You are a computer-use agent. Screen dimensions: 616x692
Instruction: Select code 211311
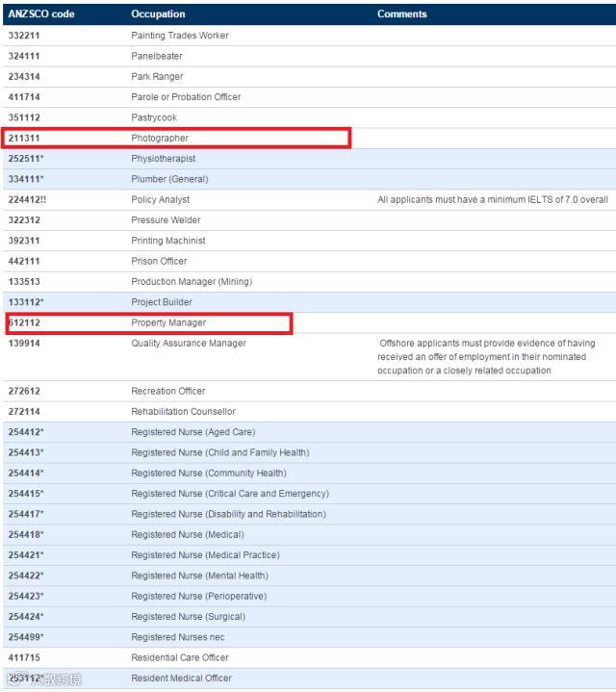[24, 139]
